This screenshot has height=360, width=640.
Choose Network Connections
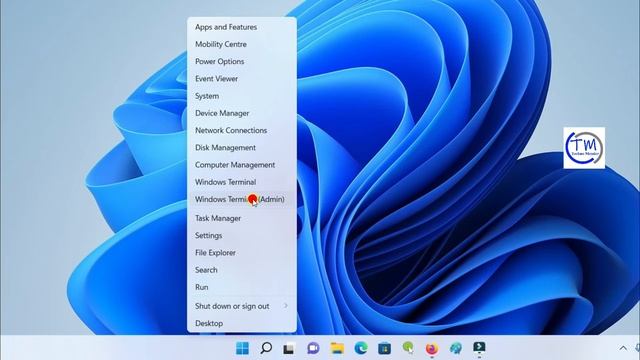[242, 130]
